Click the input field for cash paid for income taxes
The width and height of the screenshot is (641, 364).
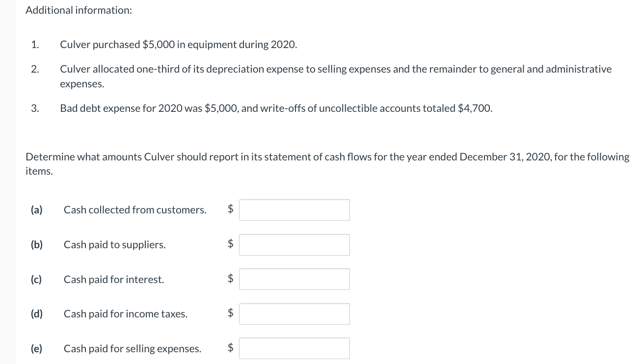coord(294,313)
